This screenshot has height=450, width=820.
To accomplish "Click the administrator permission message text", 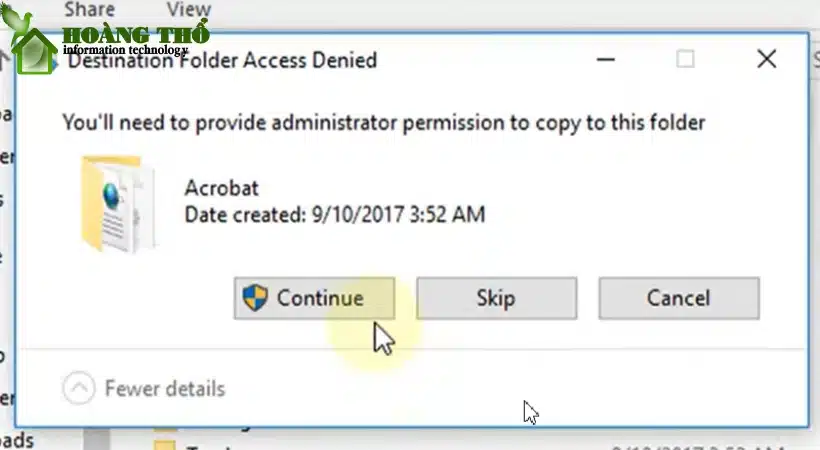I will 384,123.
